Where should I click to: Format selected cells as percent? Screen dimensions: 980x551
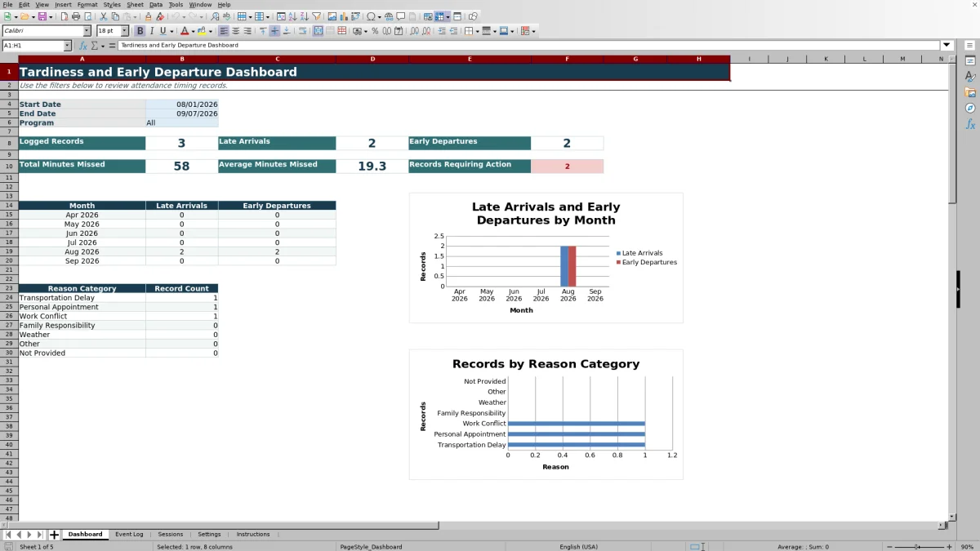[375, 31]
